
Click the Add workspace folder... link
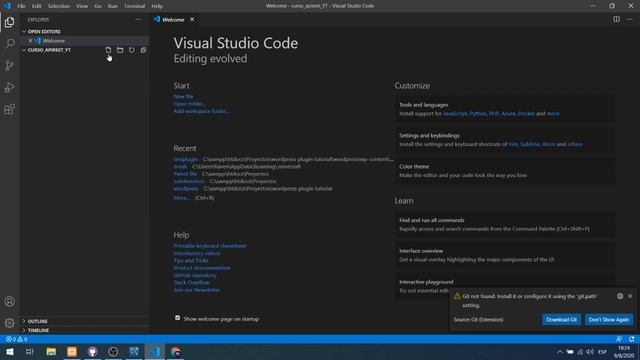pyautogui.click(x=201, y=111)
